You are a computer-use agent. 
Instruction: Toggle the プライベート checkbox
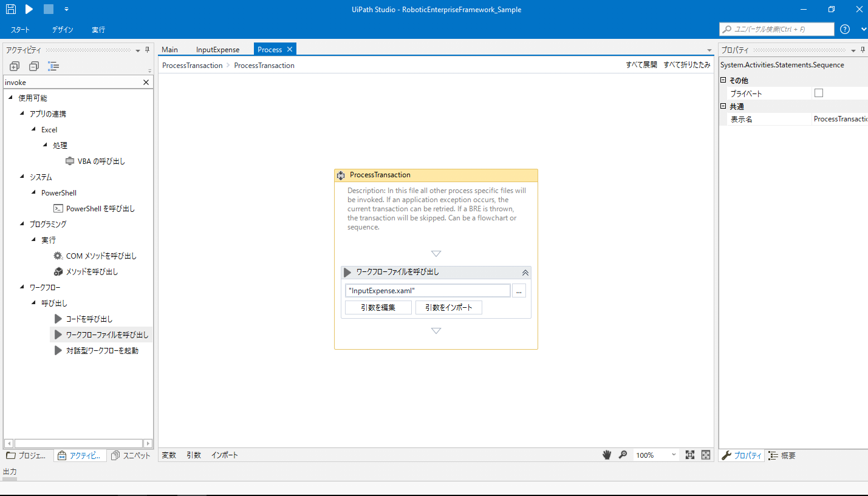point(818,93)
